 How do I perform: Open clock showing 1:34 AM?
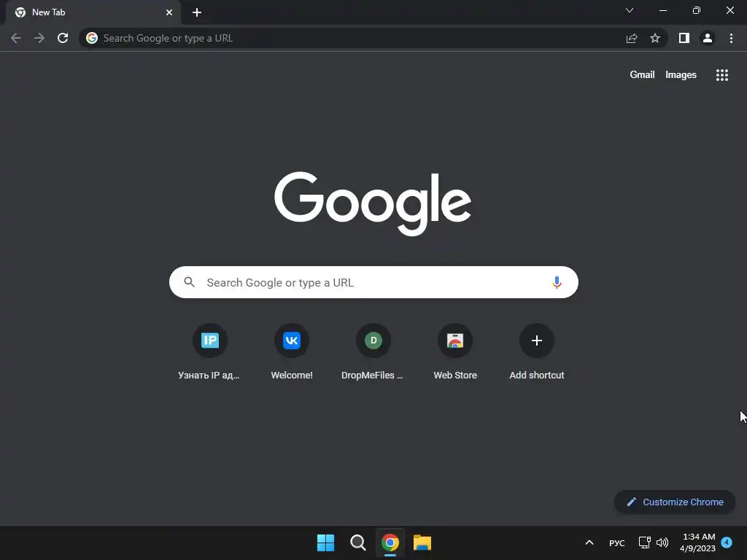697,542
